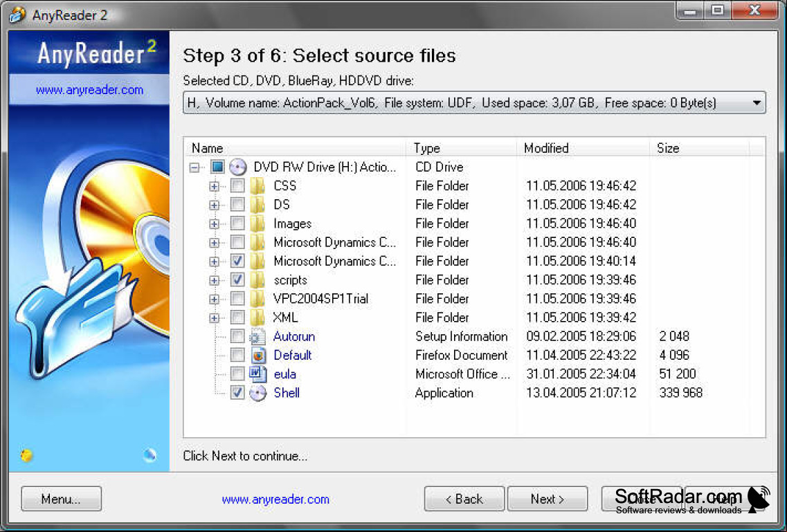This screenshot has width=787, height=532.
Task: Expand the VPC2004SP1Trial folder
Action: (x=215, y=300)
